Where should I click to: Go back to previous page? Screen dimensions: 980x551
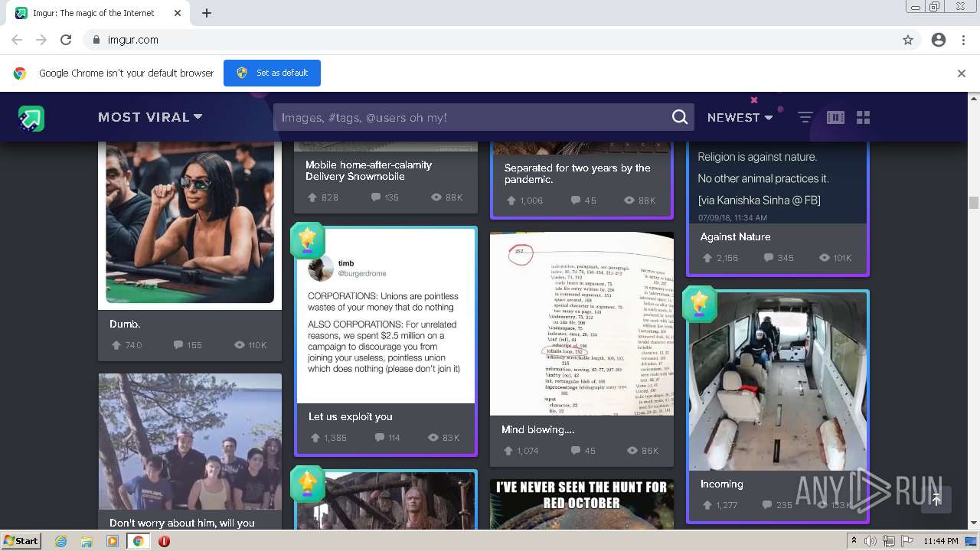coord(17,40)
